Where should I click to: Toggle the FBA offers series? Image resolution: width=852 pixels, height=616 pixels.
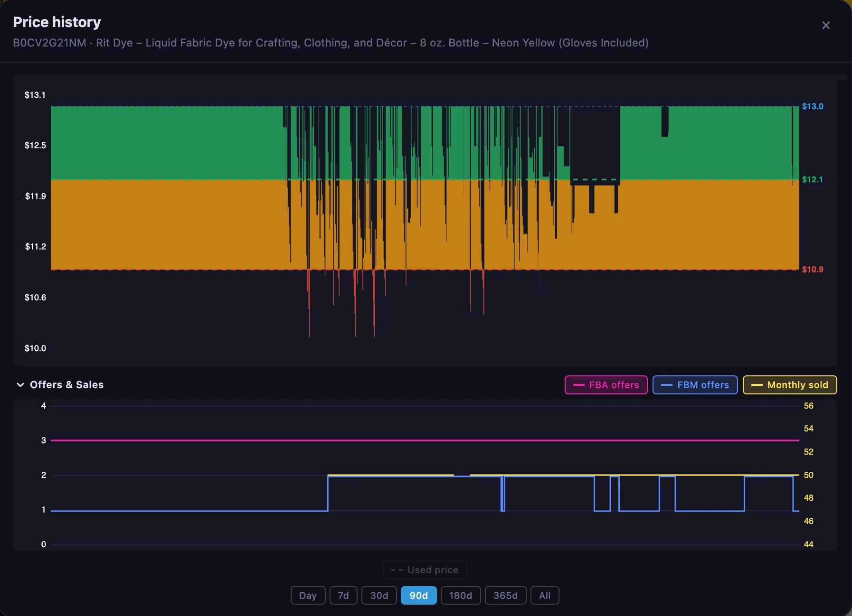click(x=606, y=385)
